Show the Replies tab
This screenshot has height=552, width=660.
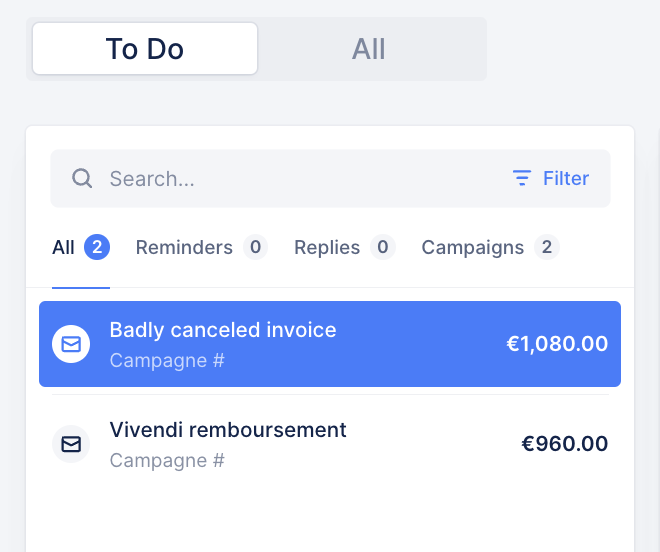[x=327, y=247]
